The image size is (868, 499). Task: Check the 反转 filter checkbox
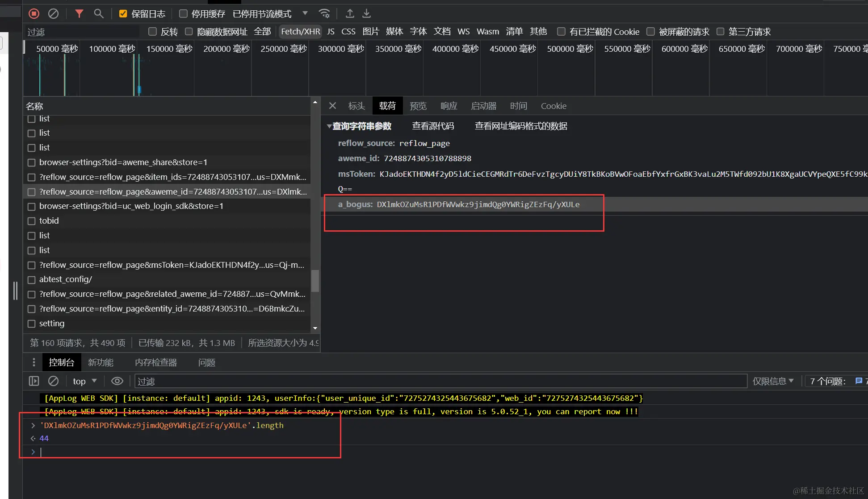coord(152,32)
